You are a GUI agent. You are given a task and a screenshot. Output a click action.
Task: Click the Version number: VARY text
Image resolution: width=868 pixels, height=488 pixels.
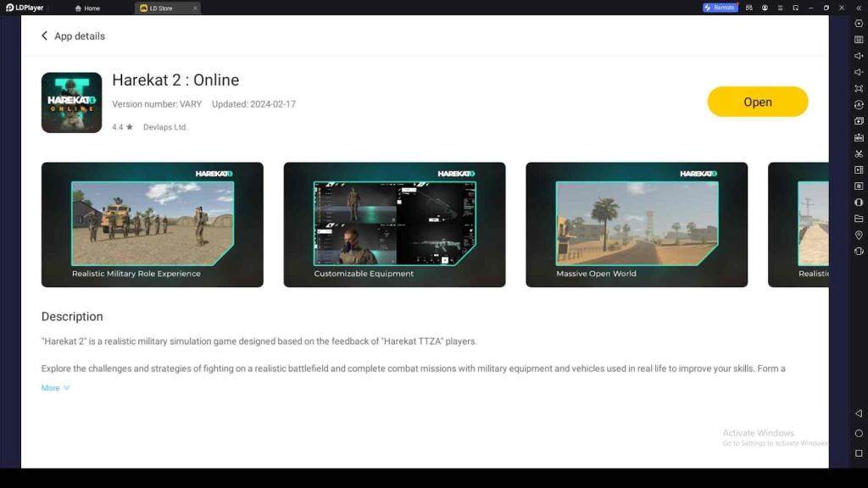click(x=157, y=104)
